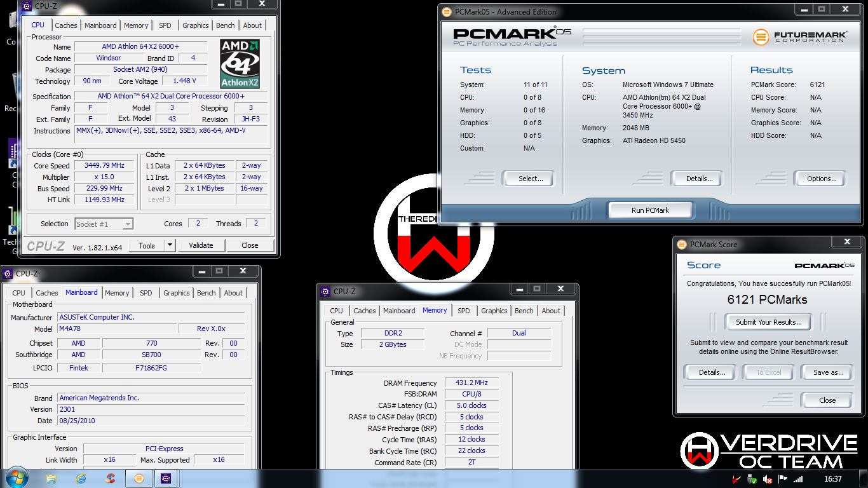The height and width of the screenshot is (488, 868).
Task: Click the HT Link value 1149.93 MHz
Action: [x=104, y=200]
